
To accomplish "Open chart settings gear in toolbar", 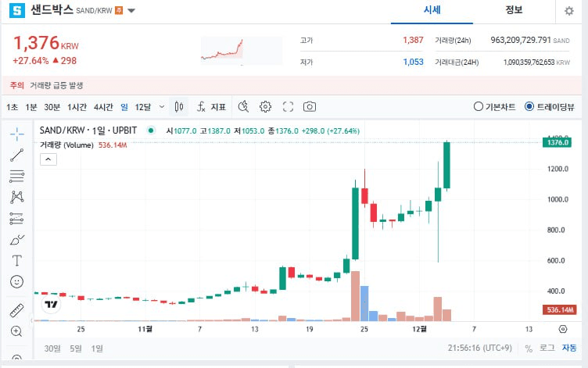I will [265, 107].
